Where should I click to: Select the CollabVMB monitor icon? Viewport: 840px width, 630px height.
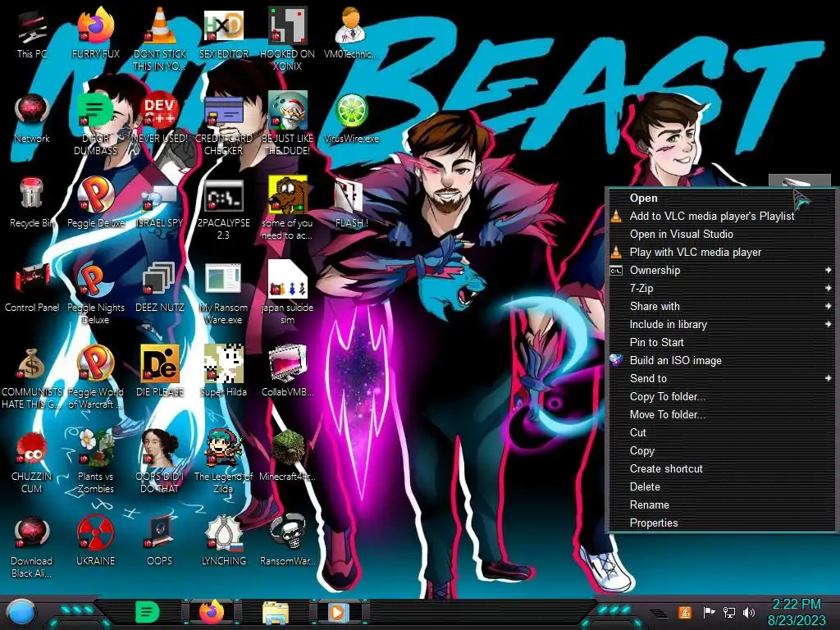coord(288,372)
